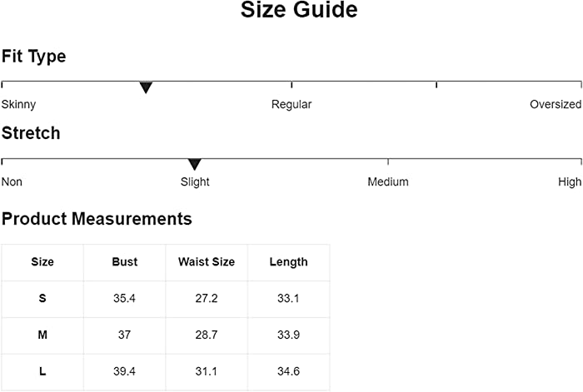Click the Bust column header
The height and width of the screenshot is (392, 583).
tap(125, 262)
